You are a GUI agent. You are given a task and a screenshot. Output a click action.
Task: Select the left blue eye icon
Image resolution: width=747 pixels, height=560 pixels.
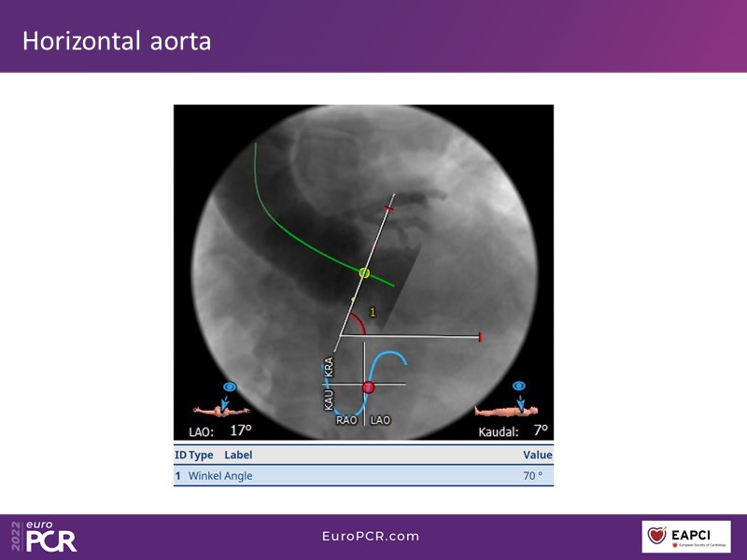tap(229, 386)
